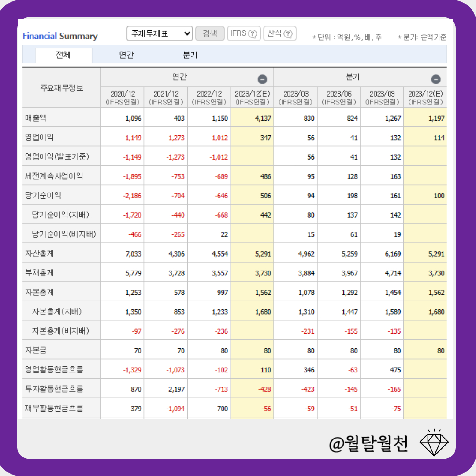Click the minus icon to collapse 분기 columns
Screen dimensions: 476x476
click(436, 79)
